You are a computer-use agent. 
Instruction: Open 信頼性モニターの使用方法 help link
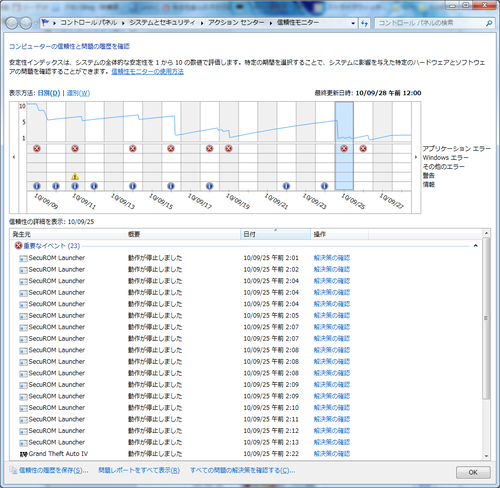[x=147, y=71]
